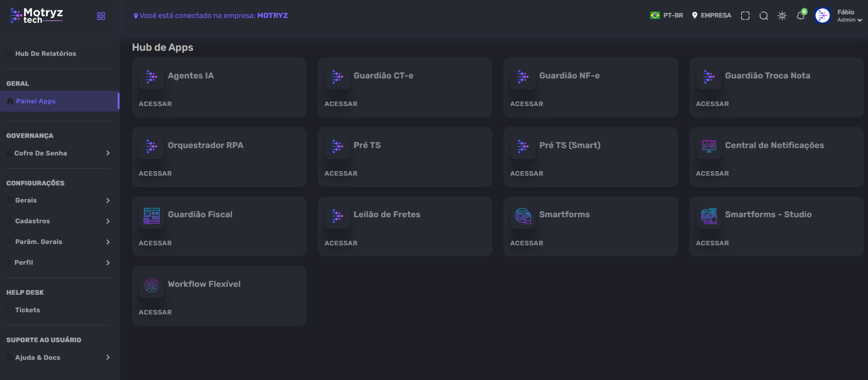Toggle fullscreen mode icon
Viewport: 868px width, 380px height.
click(x=745, y=16)
